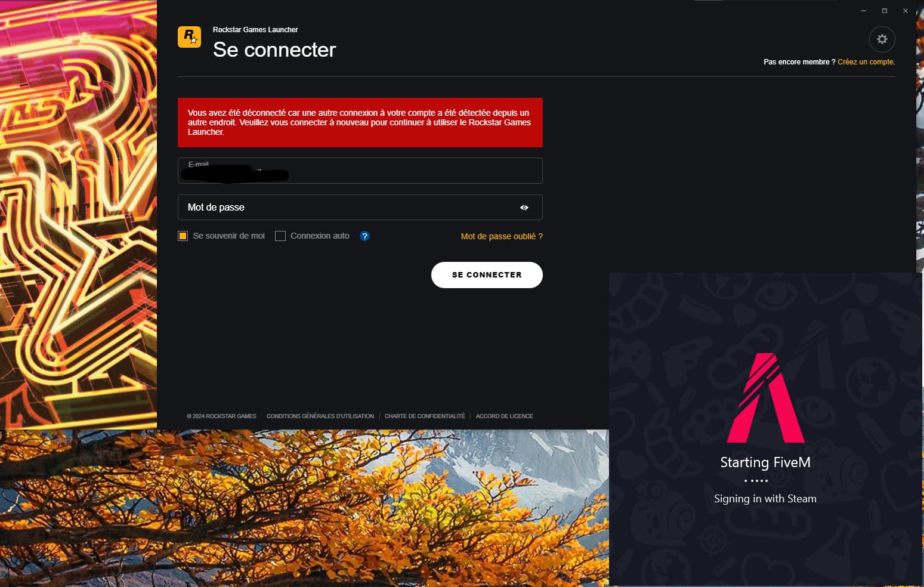The height and width of the screenshot is (587, 924).
Task: Follow the Créez un compte link
Action: [866, 62]
